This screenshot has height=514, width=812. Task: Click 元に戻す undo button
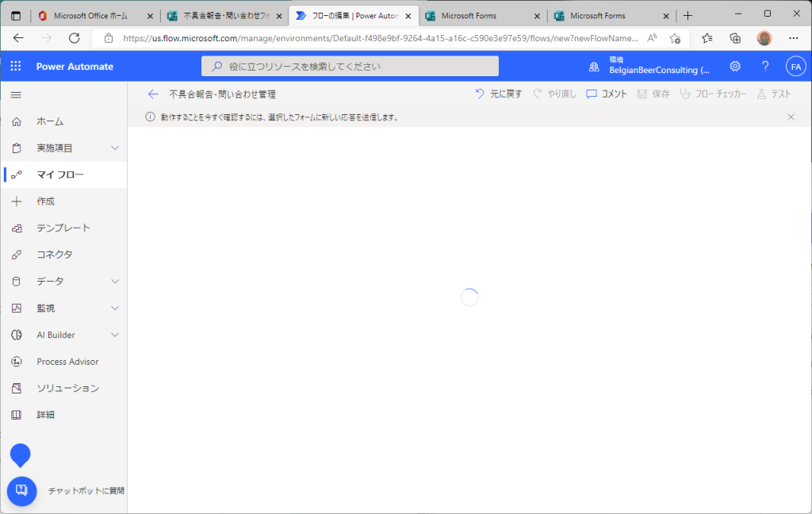[498, 94]
